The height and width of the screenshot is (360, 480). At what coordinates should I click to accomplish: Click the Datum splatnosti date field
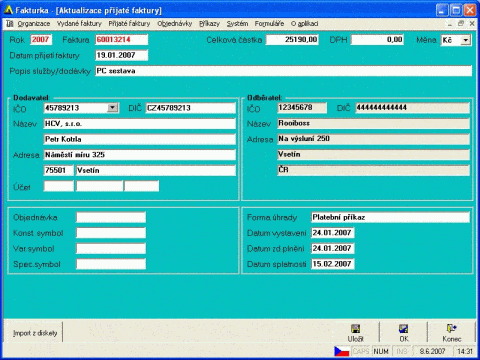coord(333,264)
